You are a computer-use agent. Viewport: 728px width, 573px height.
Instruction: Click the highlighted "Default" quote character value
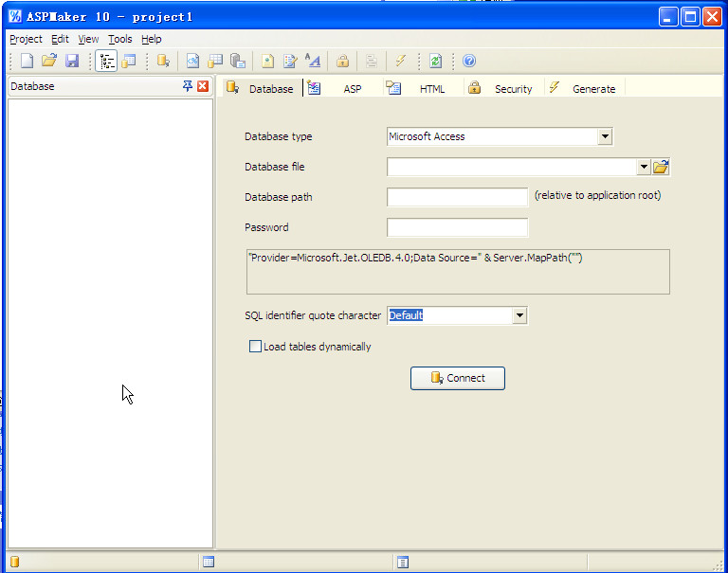[406, 315]
